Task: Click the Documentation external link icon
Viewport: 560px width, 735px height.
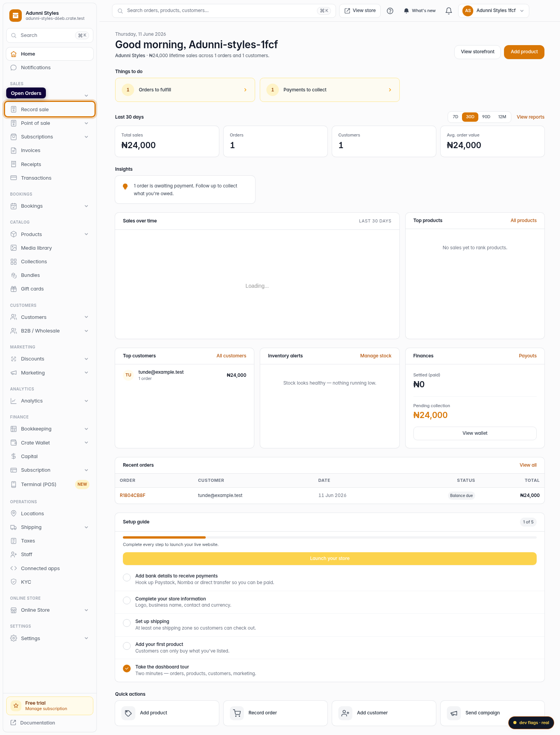Action: pyautogui.click(x=13, y=723)
